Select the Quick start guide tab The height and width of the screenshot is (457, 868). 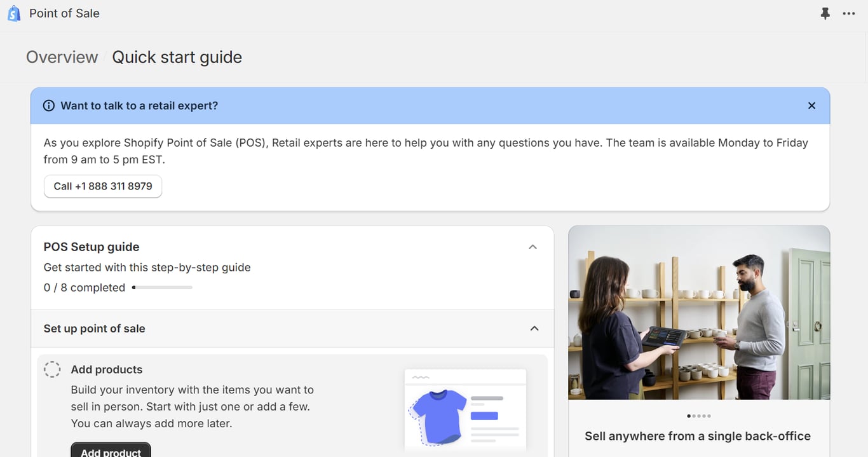(177, 57)
